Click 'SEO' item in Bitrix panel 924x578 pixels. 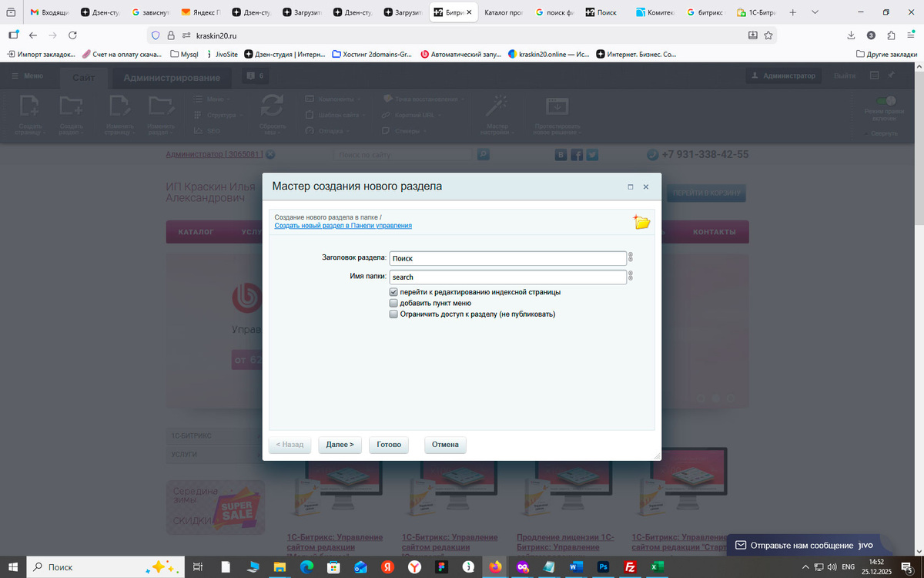coord(207,131)
